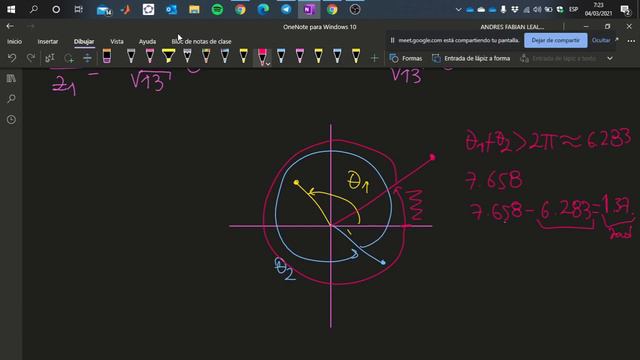
Task: Toggle Entrada de lápiz a forma
Action: tap(471, 58)
